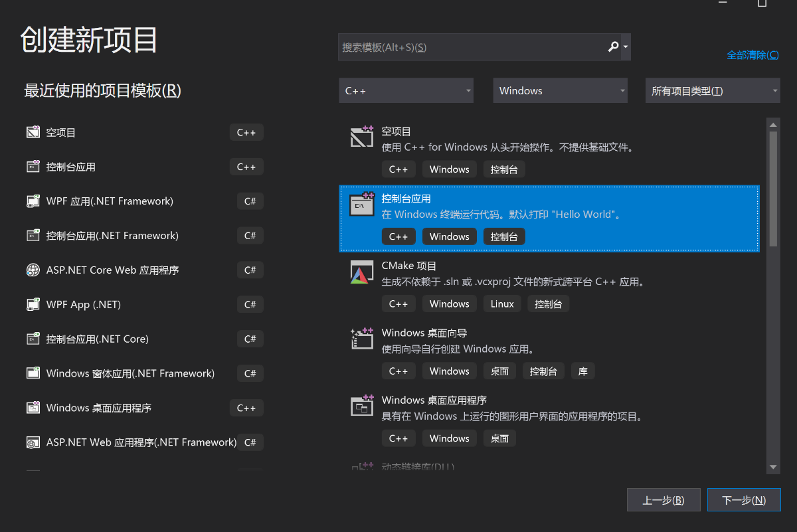Open the Windows platform filter dropdown
Viewport: 797px width, 532px height.
tap(560, 90)
